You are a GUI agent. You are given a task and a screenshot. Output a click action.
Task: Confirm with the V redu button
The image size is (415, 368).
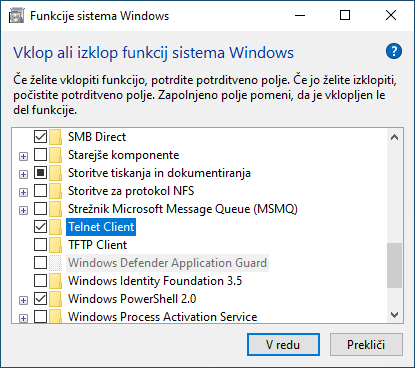coord(283,345)
